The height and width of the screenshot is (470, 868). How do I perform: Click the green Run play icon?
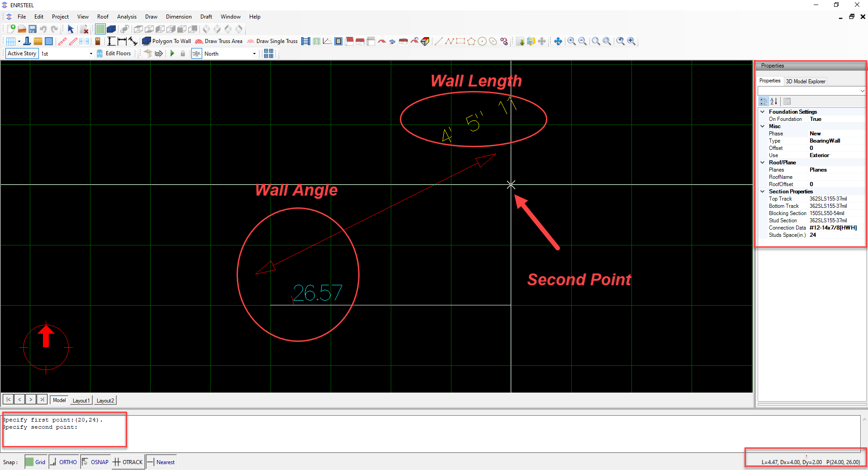pos(172,53)
